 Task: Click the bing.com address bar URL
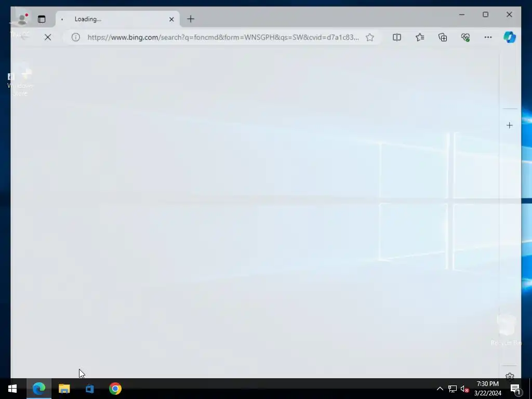point(223,37)
